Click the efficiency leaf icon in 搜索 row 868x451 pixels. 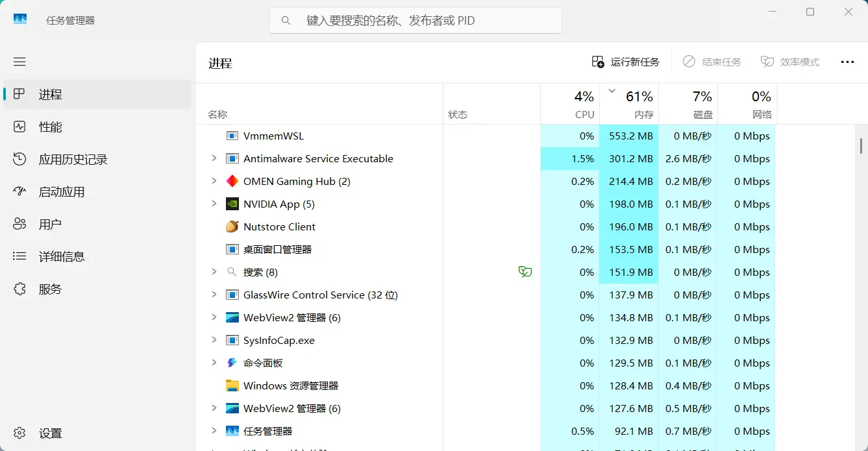tap(525, 272)
